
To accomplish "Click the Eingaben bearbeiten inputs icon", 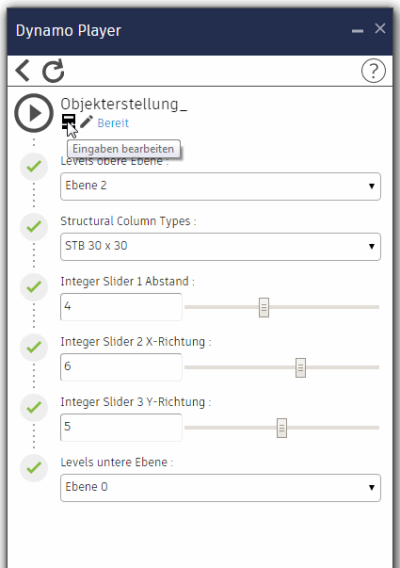I will (68, 121).
